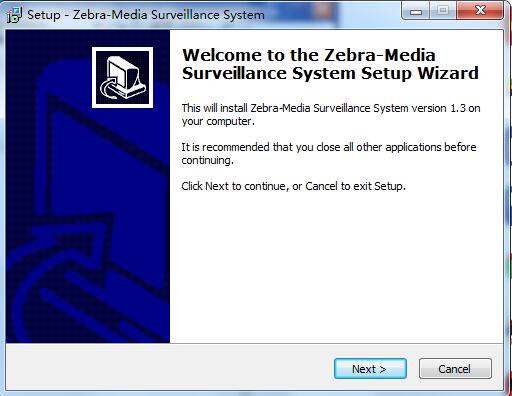Click the Welcome to the Zebra-Media heading line
Image resolution: width=512 pixels, height=396 pixels.
(x=309, y=55)
